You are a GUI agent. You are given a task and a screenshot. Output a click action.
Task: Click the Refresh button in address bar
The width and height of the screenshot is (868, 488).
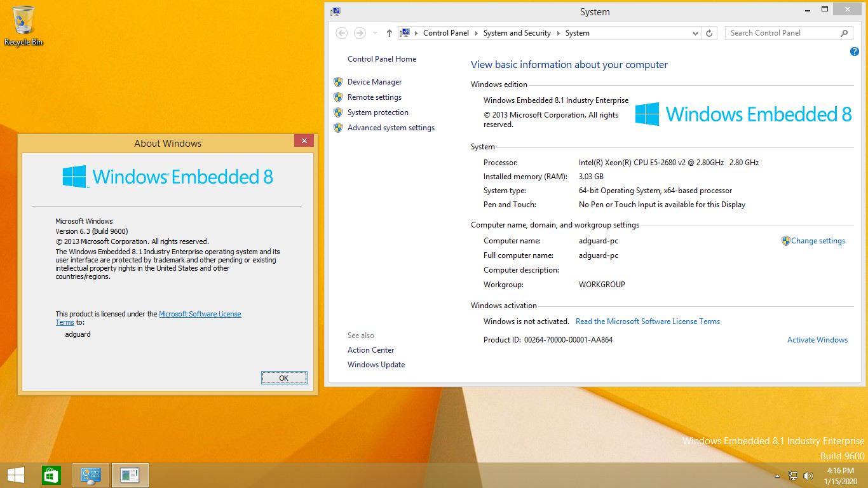(710, 33)
